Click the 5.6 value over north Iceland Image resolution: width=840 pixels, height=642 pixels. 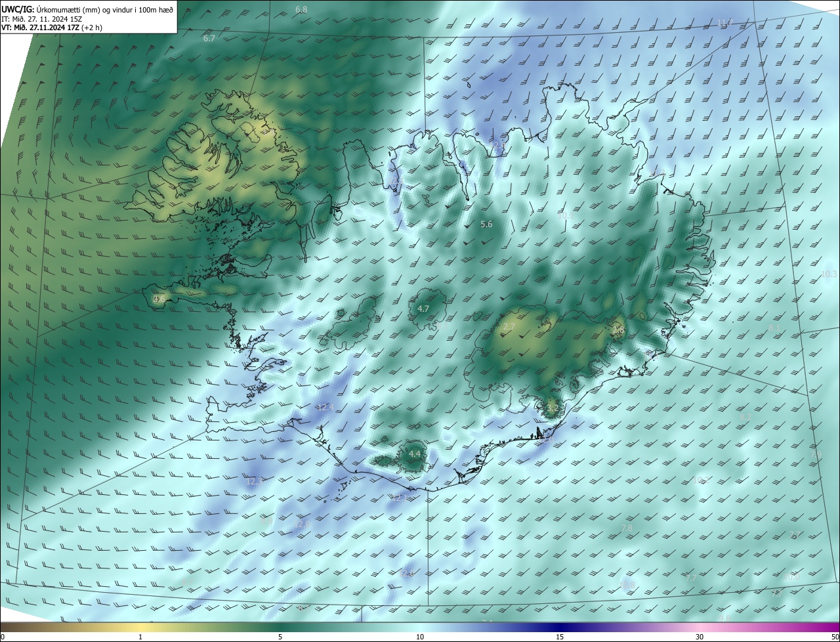(x=486, y=225)
